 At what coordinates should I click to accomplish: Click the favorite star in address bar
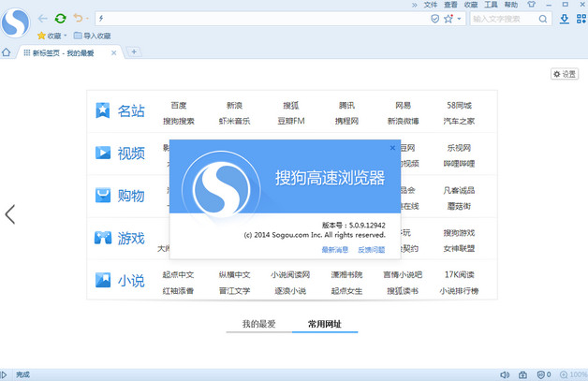(448, 19)
